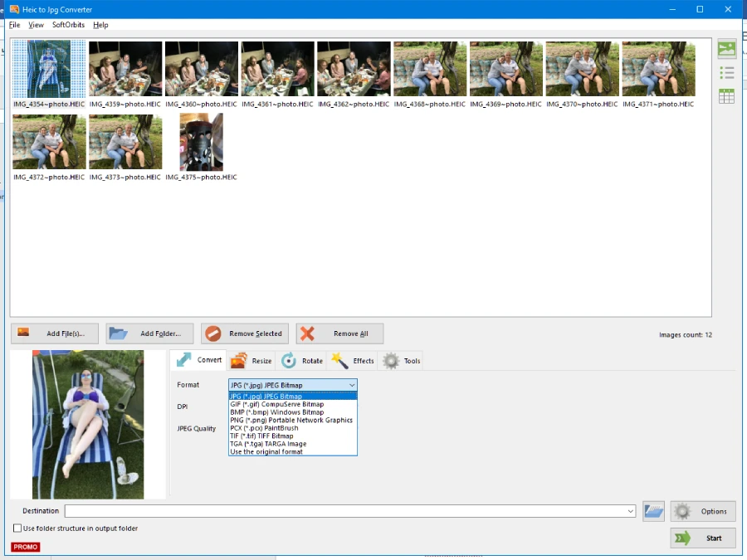The height and width of the screenshot is (560, 747).
Task: Click the large preview image of the sunbather
Action: [88, 425]
